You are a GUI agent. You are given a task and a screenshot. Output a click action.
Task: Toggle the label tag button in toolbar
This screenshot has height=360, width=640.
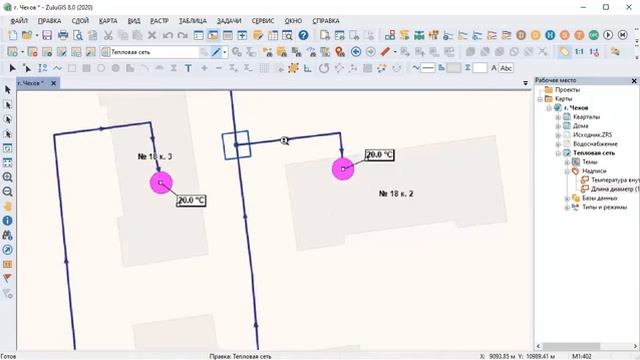(564, 52)
